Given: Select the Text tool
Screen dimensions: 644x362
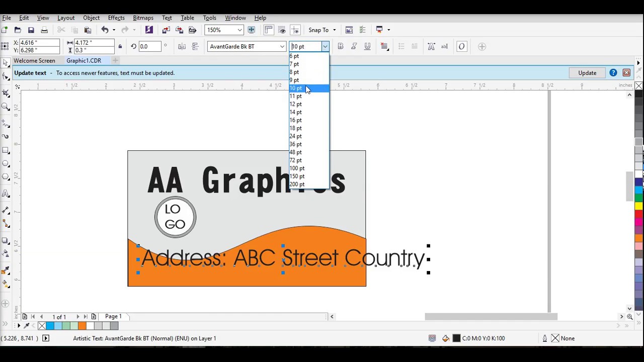Looking at the screenshot, I should [x=6, y=194].
